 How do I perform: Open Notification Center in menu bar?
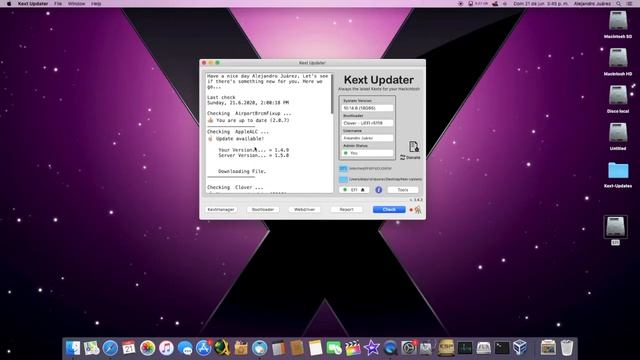tap(630, 4)
